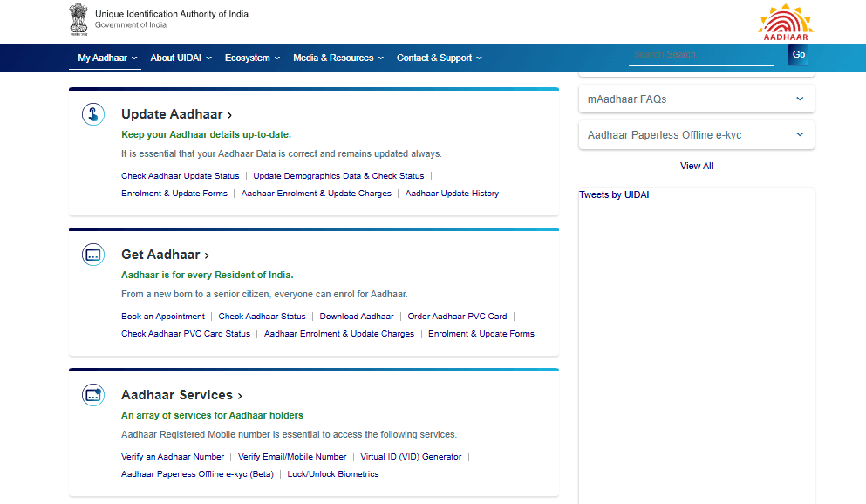Image resolution: width=866 pixels, height=504 pixels.
Task: Open the Aadhaar Services heading link
Action: click(x=181, y=395)
